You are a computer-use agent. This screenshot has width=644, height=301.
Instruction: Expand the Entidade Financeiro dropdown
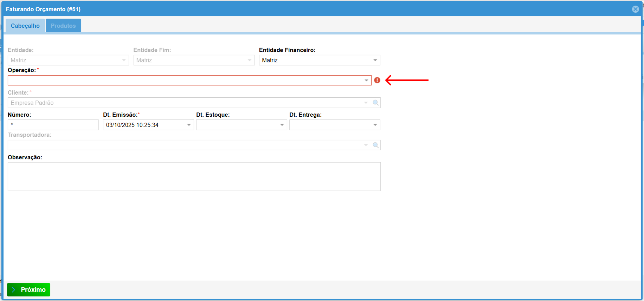point(375,60)
